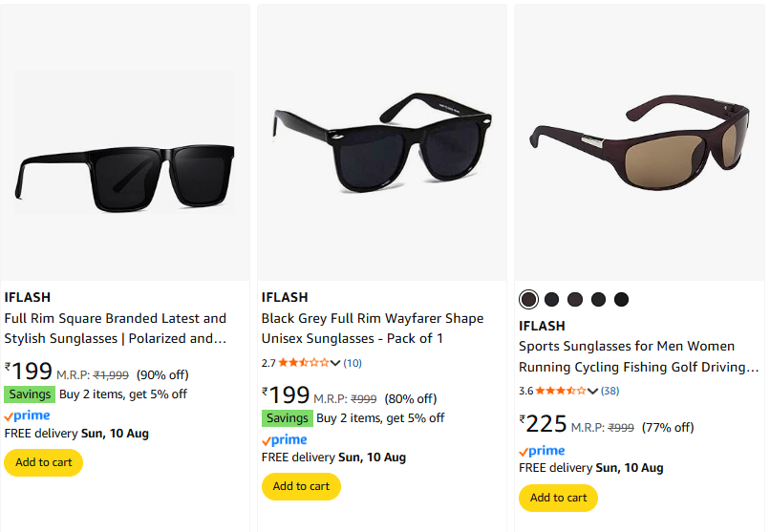Click Savings badge on Full Rim Square sunglasses

[30, 394]
